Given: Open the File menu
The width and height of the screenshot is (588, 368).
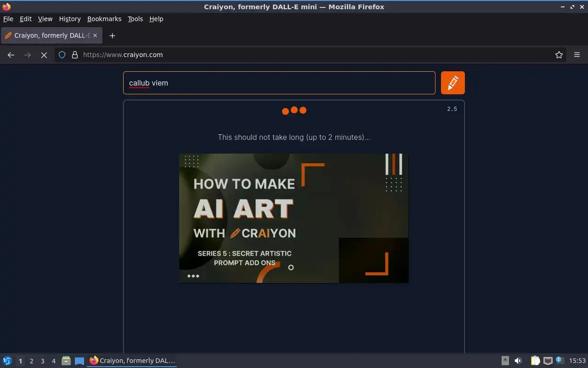Looking at the screenshot, I should click(8, 19).
